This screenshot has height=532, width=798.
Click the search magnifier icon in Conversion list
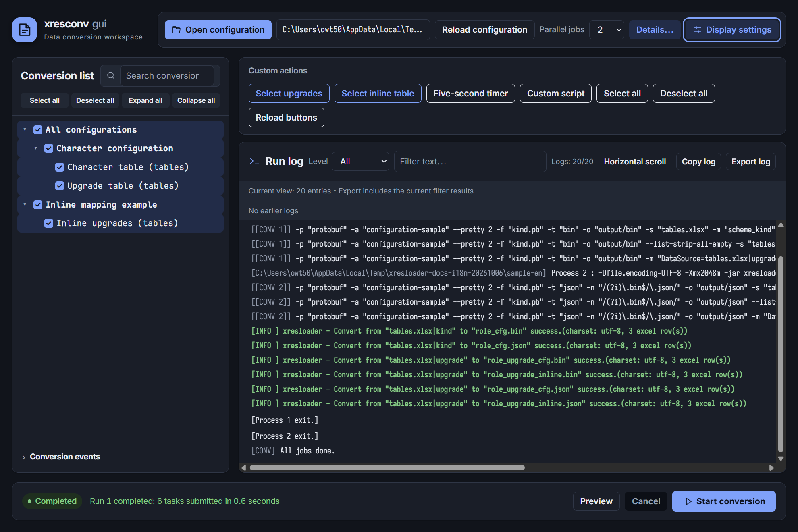[x=111, y=76]
